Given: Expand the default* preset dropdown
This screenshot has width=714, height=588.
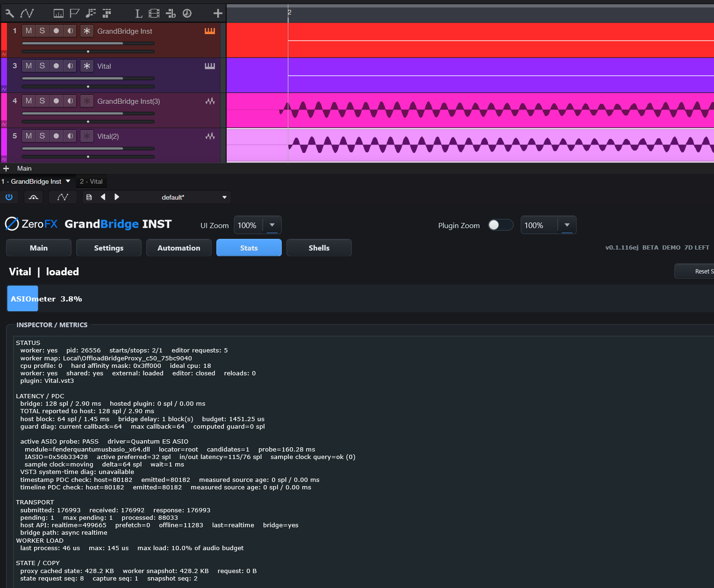Looking at the screenshot, I should pyautogui.click(x=225, y=197).
